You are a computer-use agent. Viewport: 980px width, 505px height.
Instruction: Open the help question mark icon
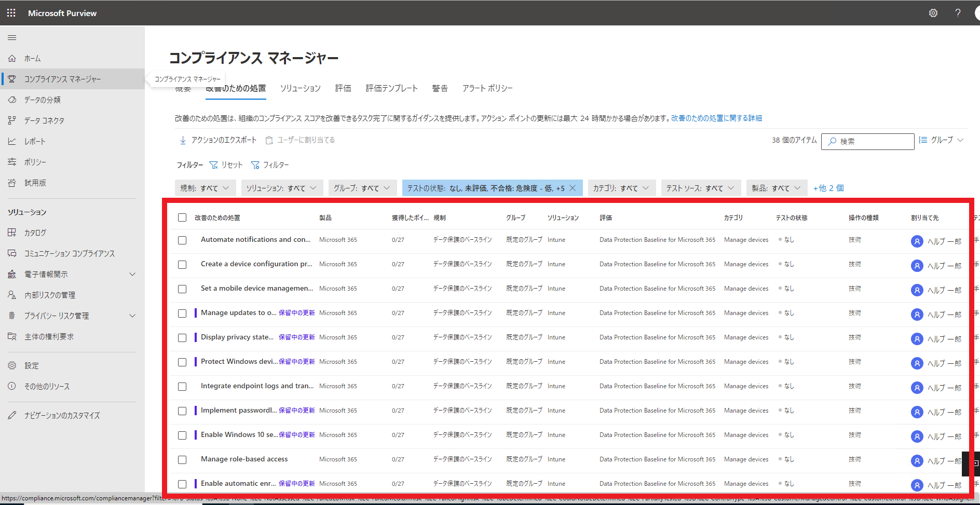click(958, 13)
